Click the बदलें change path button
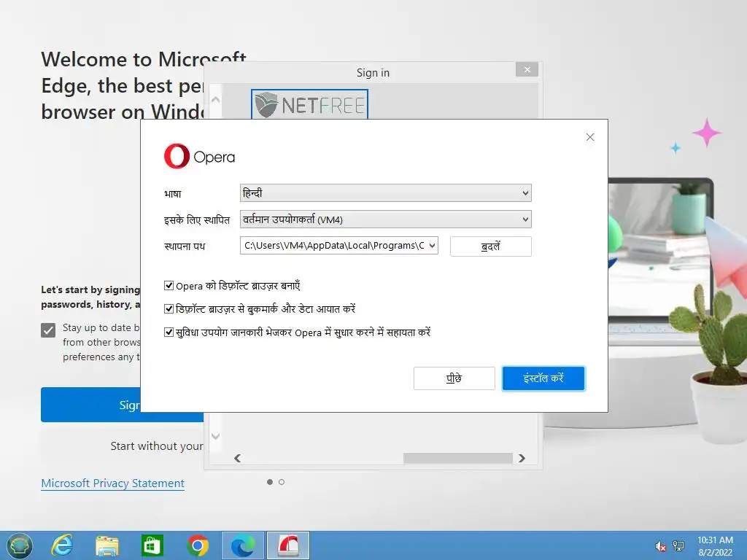This screenshot has height=560, width=747. pyautogui.click(x=491, y=246)
